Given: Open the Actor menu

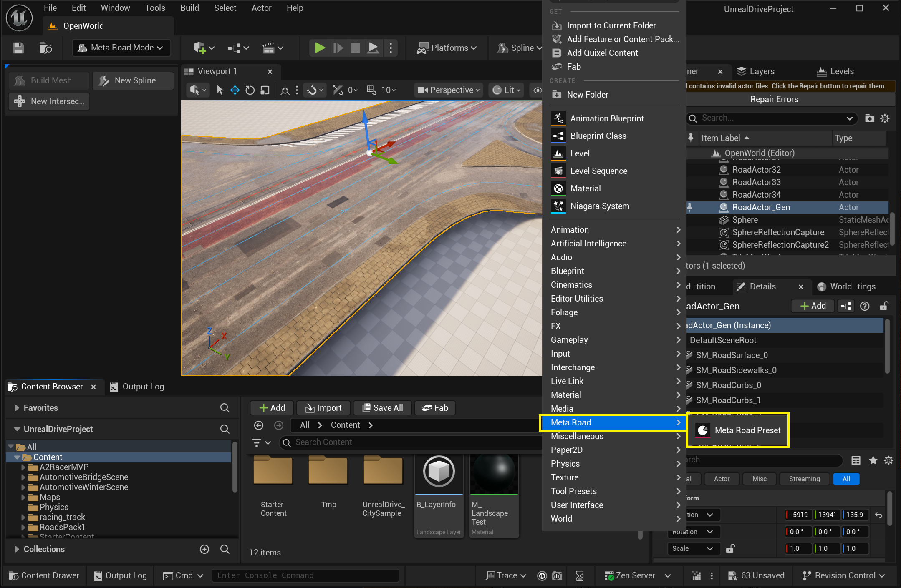Looking at the screenshot, I should coord(262,8).
